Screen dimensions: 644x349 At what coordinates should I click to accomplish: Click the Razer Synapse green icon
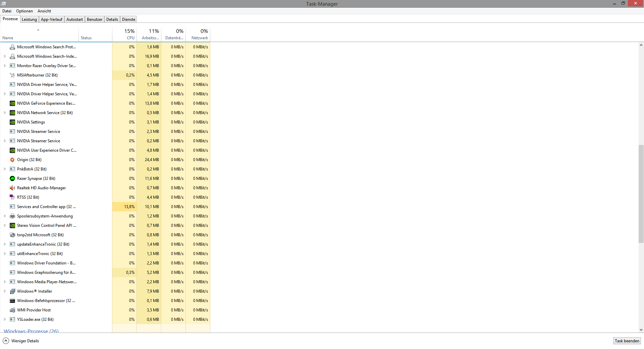click(12, 179)
